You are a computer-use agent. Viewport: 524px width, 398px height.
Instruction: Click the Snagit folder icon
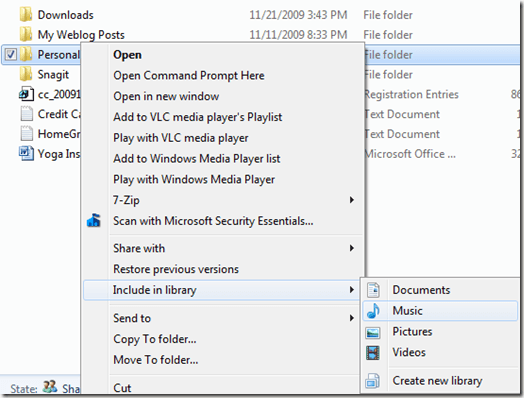click(x=26, y=74)
